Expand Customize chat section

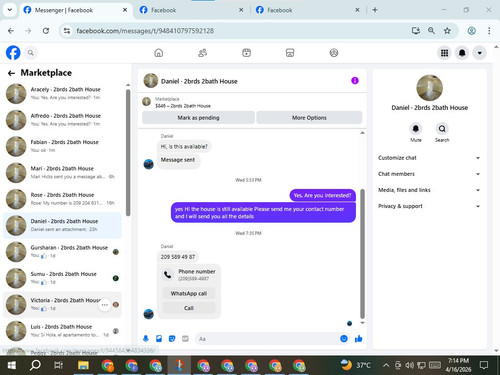pos(429,158)
